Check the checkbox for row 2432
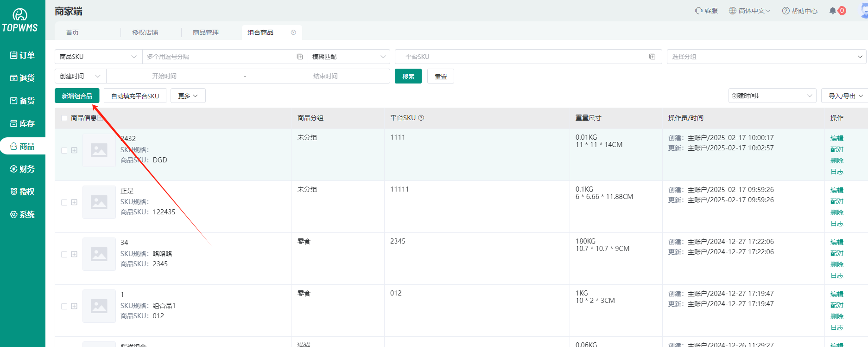The height and width of the screenshot is (347, 868). (x=64, y=150)
